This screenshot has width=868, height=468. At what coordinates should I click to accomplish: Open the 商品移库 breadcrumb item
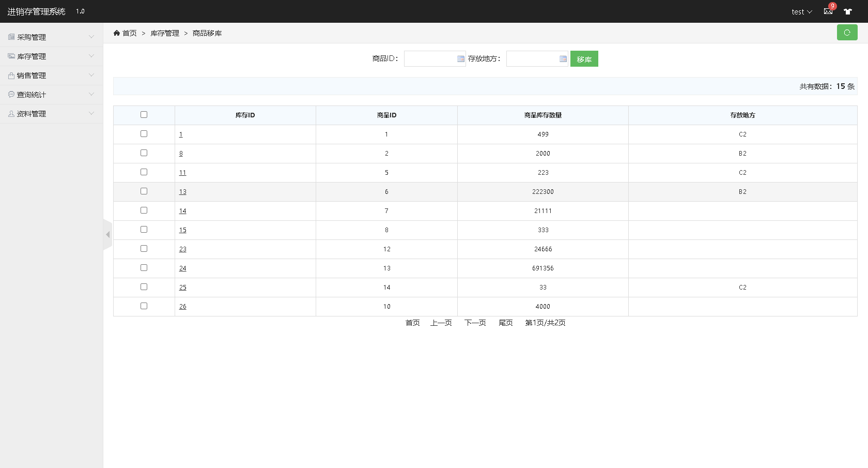(x=206, y=33)
